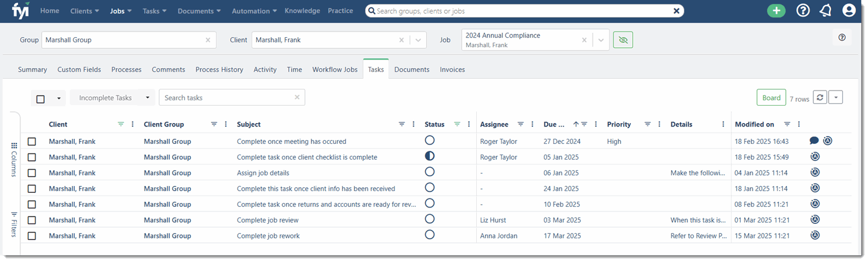Click the green add new plus button

776,11
